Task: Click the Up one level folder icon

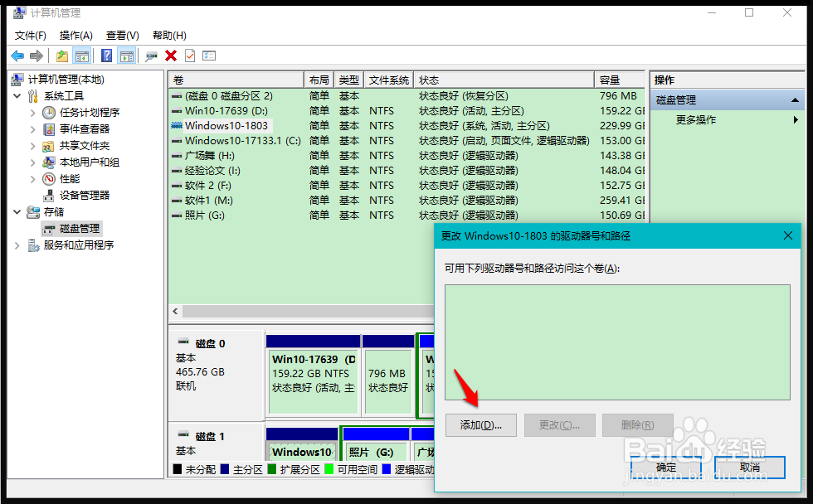Action: point(62,56)
